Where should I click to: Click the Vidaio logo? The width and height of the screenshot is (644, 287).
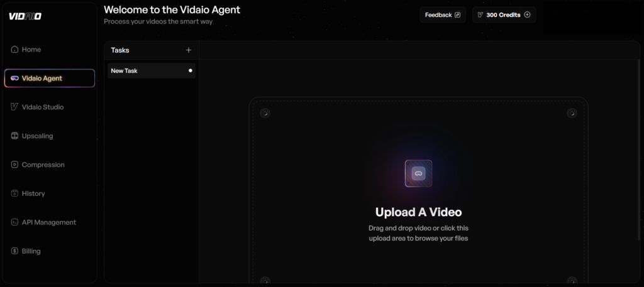click(25, 16)
